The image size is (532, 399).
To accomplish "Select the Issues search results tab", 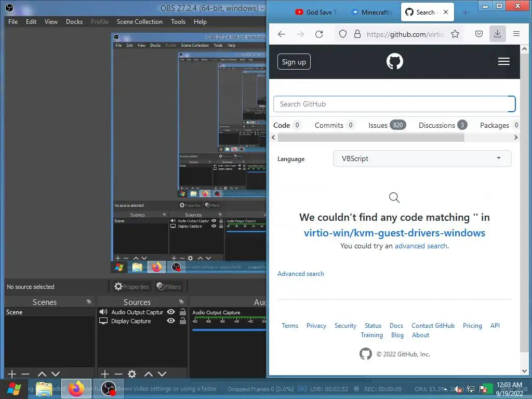I will click(x=387, y=125).
